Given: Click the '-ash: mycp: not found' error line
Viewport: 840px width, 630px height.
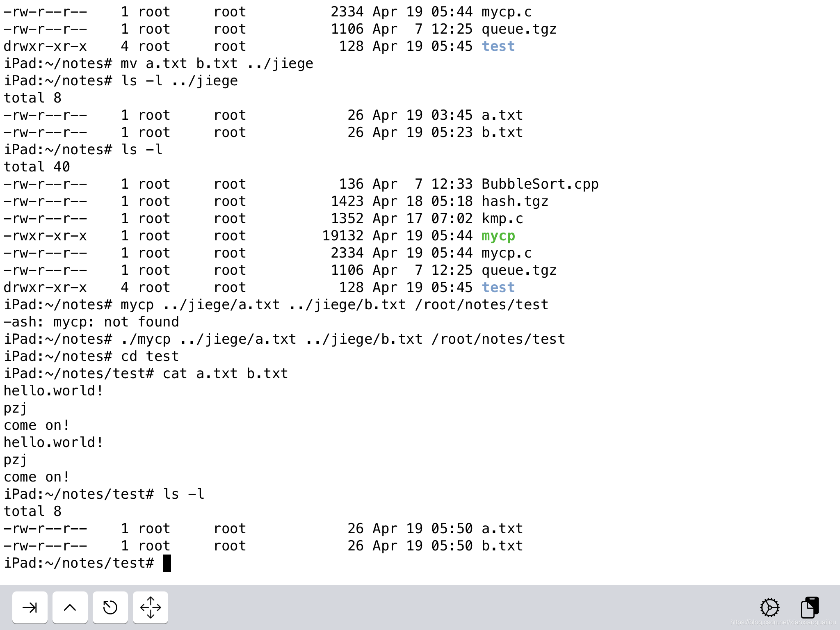Looking at the screenshot, I should [91, 322].
